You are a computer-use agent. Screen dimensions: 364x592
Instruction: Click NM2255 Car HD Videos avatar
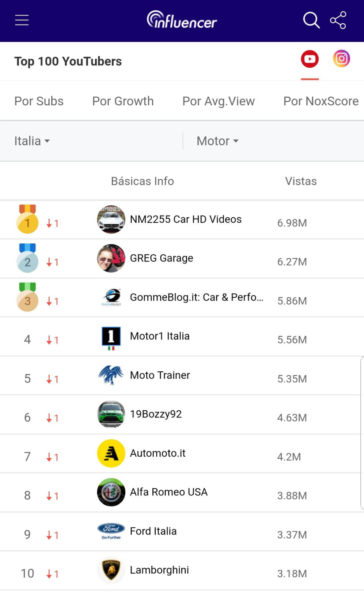click(111, 219)
